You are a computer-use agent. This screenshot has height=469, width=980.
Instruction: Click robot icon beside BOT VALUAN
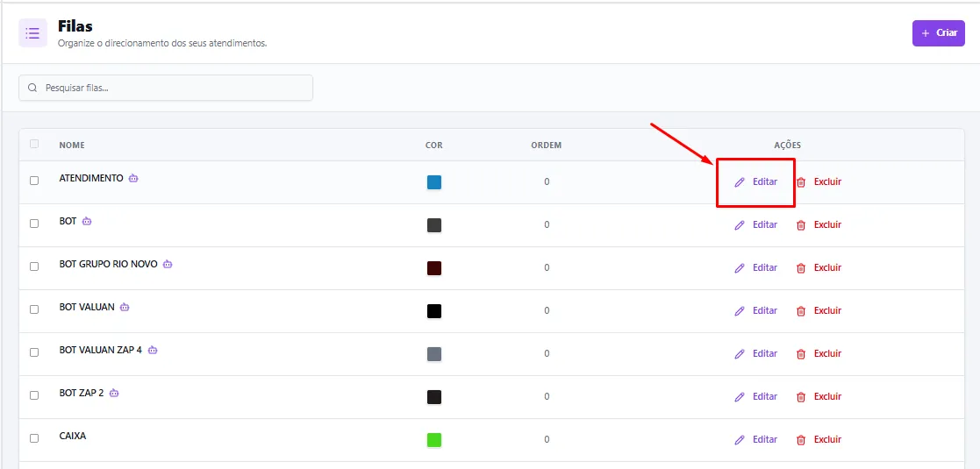[x=125, y=307]
